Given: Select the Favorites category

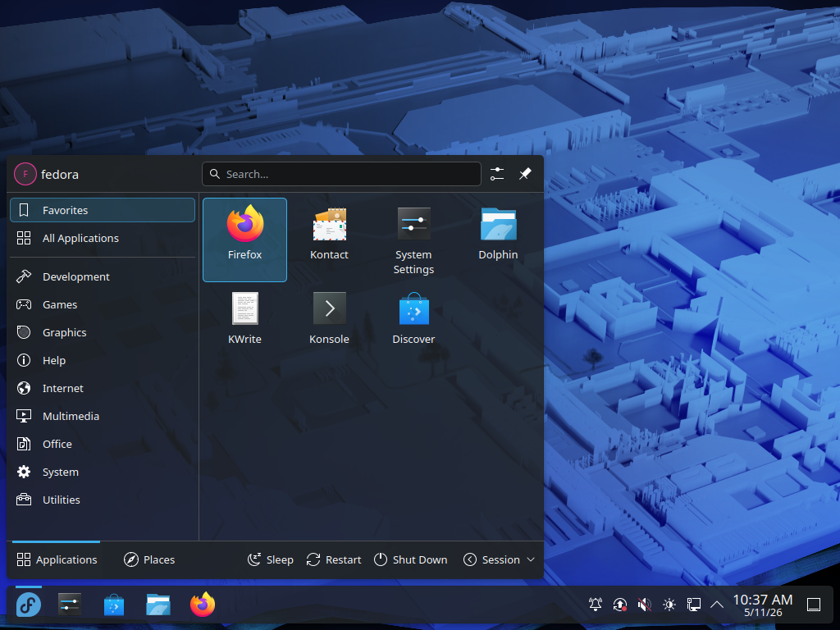Looking at the screenshot, I should click(103, 210).
